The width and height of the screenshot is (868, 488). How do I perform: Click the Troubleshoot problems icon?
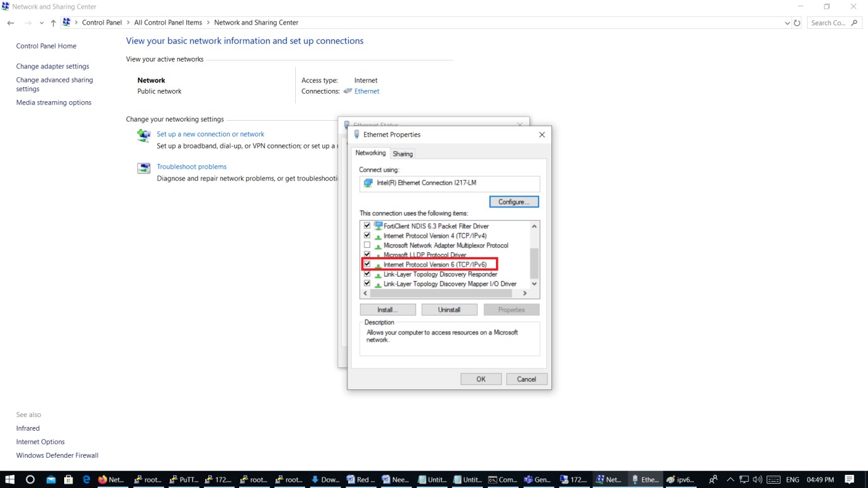click(144, 168)
